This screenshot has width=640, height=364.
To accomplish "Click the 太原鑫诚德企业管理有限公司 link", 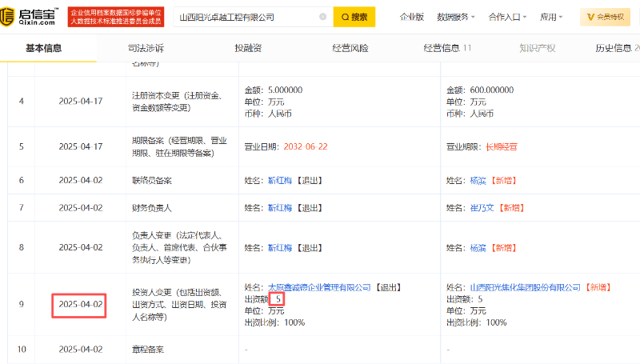I will click(318, 286).
